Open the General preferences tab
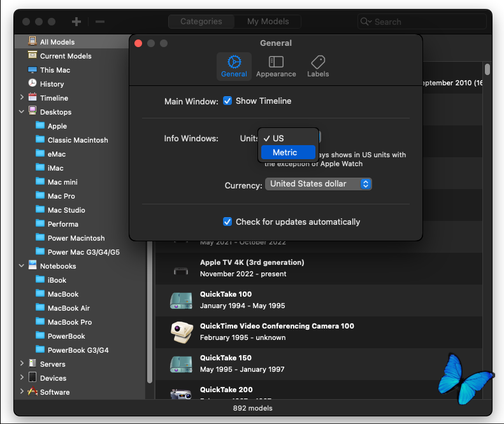This screenshot has height=424, width=504. click(234, 66)
